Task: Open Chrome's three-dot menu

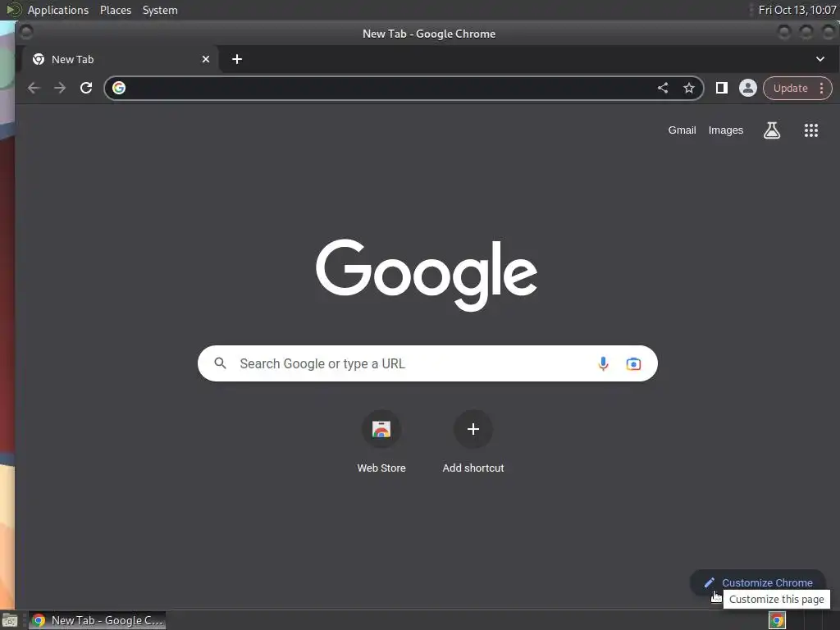Action: coord(822,89)
